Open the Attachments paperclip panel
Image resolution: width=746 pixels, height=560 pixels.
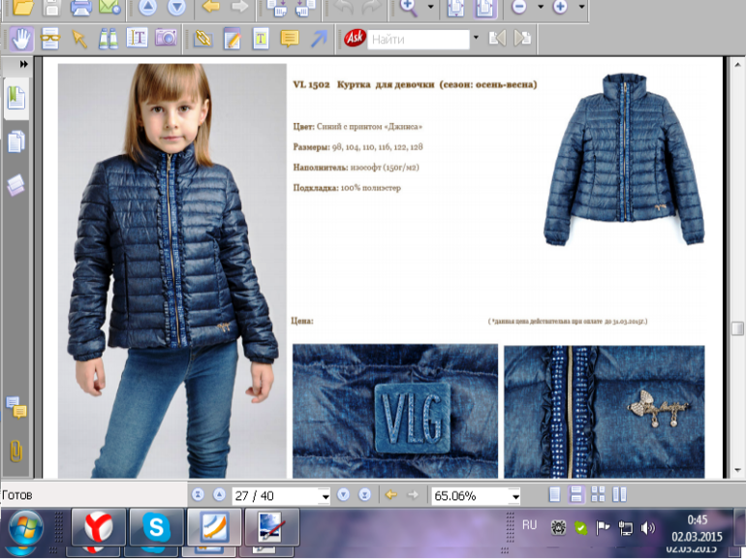[16, 451]
